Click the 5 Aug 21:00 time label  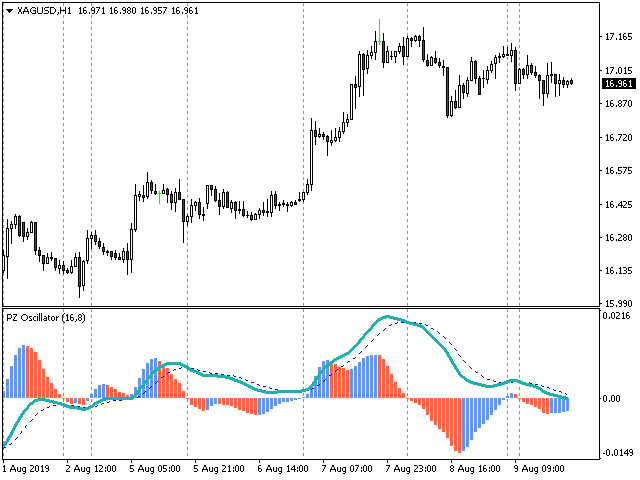pos(219,469)
